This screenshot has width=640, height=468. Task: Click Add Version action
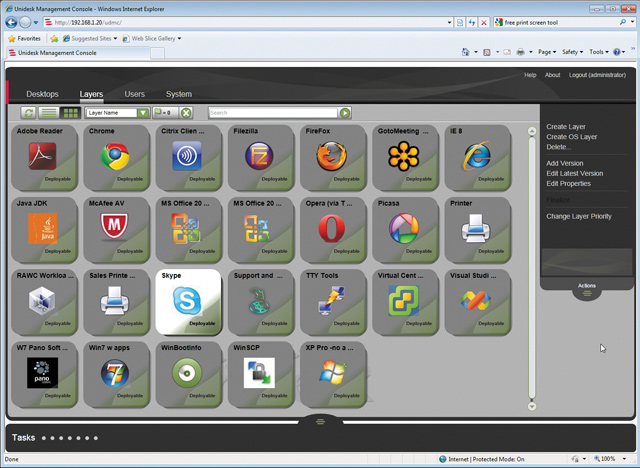564,163
